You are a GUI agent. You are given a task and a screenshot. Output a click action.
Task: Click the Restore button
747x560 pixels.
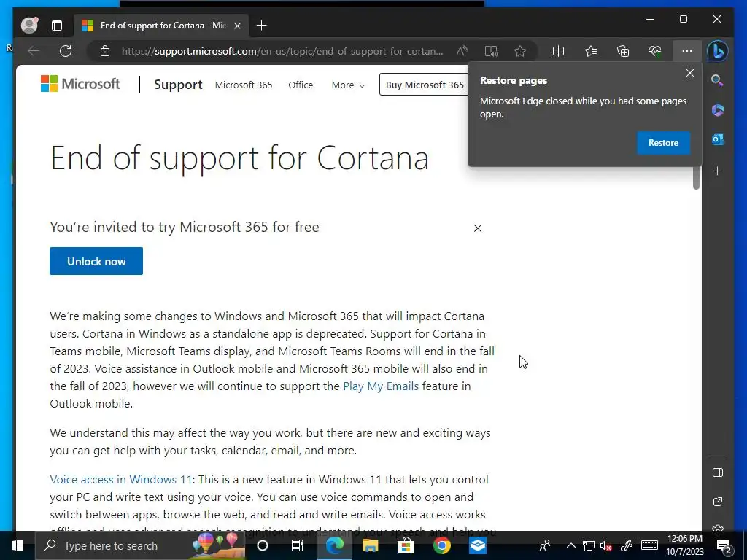pyautogui.click(x=663, y=143)
